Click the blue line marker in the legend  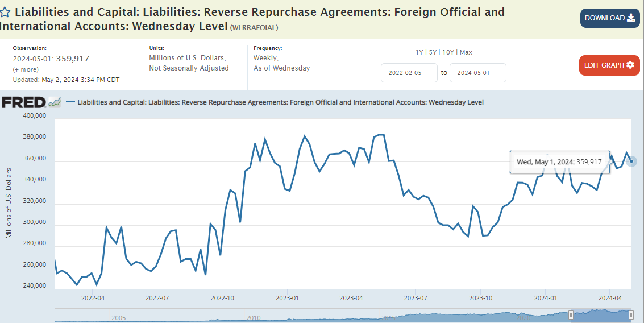(70, 102)
